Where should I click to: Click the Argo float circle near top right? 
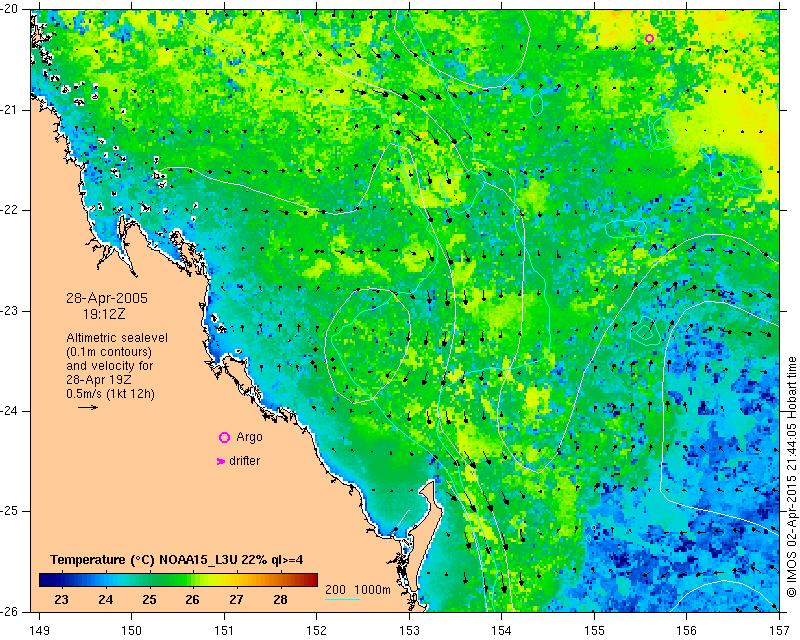click(x=649, y=38)
